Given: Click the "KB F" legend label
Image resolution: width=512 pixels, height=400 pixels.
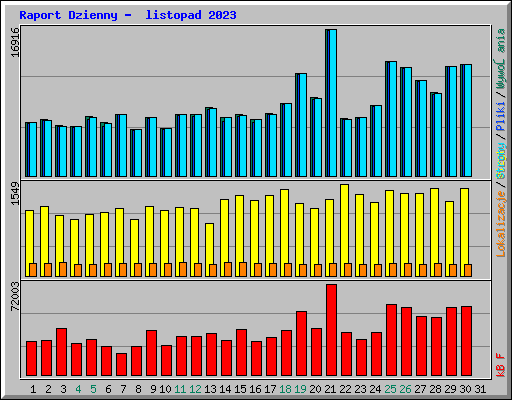Looking at the screenshot, I should (x=500, y=365).
